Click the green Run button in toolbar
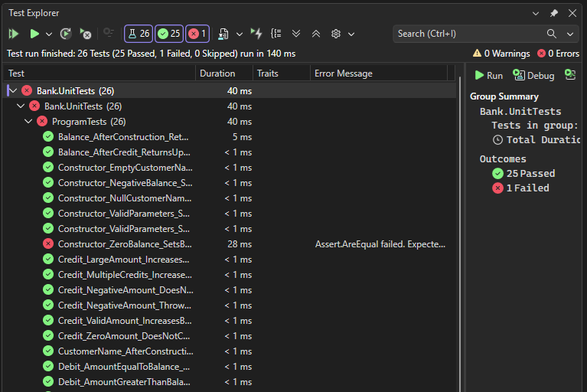 click(34, 34)
